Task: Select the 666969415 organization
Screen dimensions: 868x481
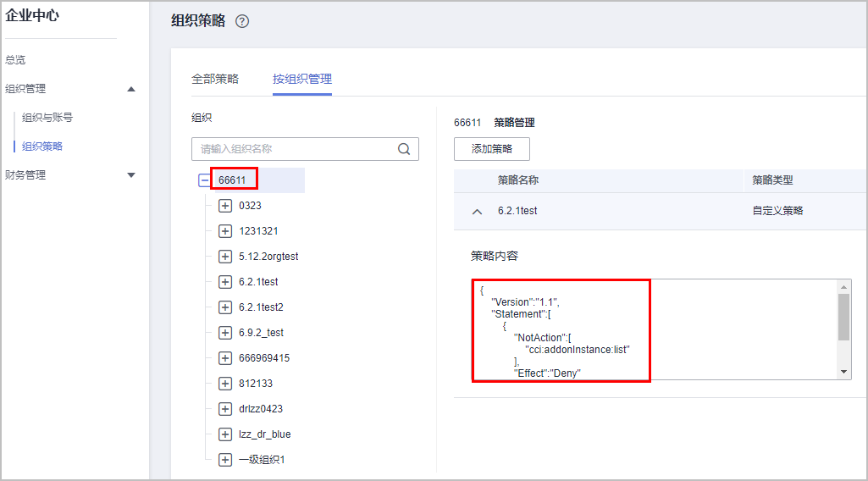Action: point(264,358)
